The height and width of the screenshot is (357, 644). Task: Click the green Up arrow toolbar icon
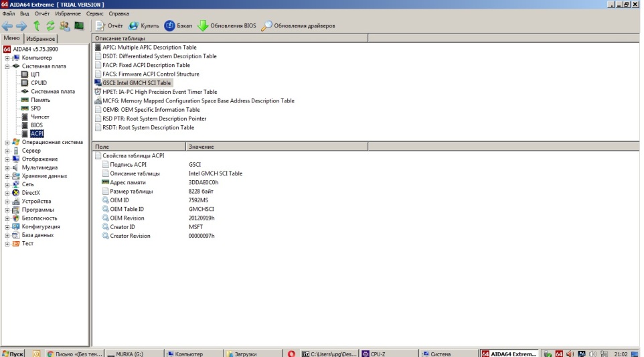(x=36, y=26)
